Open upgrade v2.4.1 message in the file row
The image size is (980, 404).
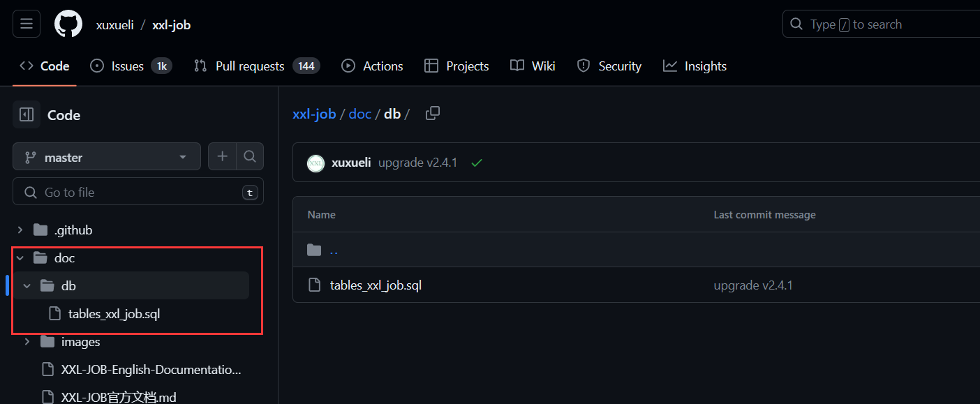click(x=753, y=285)
